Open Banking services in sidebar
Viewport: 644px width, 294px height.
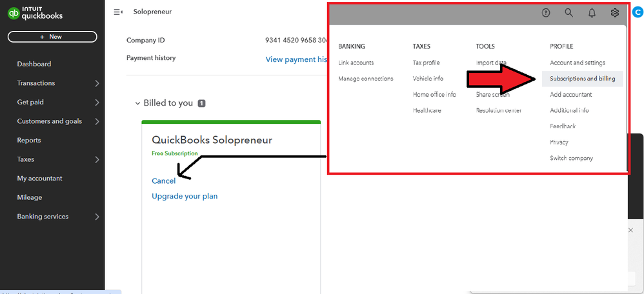[x=43, y=217]
